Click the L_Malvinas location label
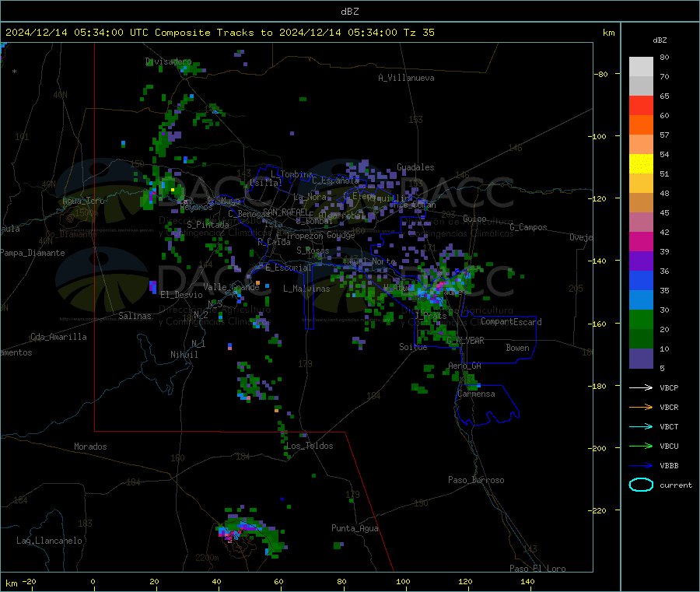Screen dimensions: 700x592 tap(306, 289)
